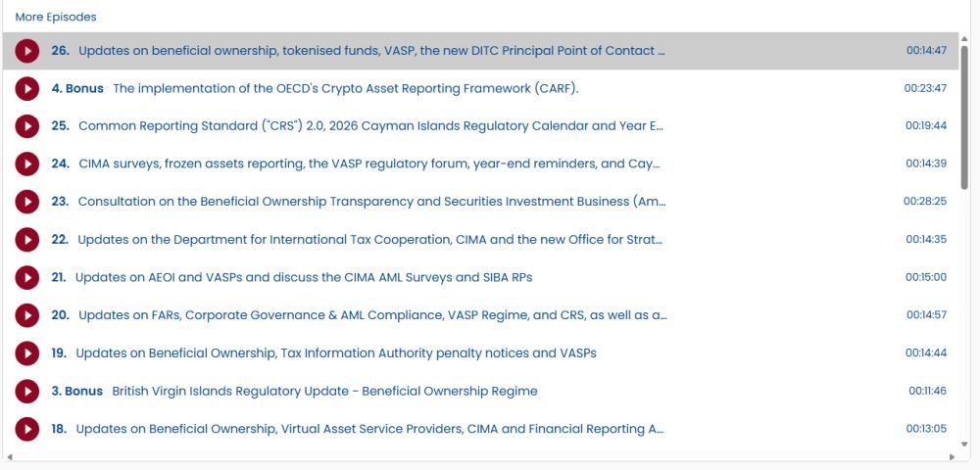Play Bonus 3 British Virgin Islands episode
The width and height of the screenshot is (980, 470).
click(27, 392)
